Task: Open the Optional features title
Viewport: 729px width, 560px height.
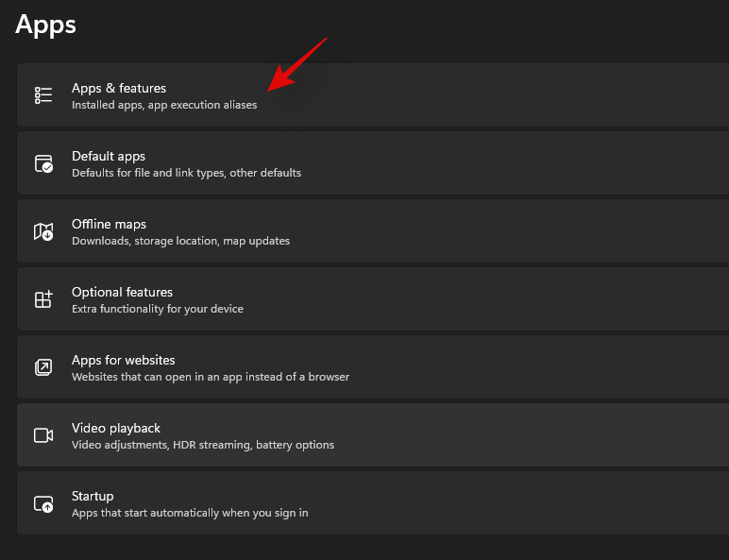Action: coord(122,292)
